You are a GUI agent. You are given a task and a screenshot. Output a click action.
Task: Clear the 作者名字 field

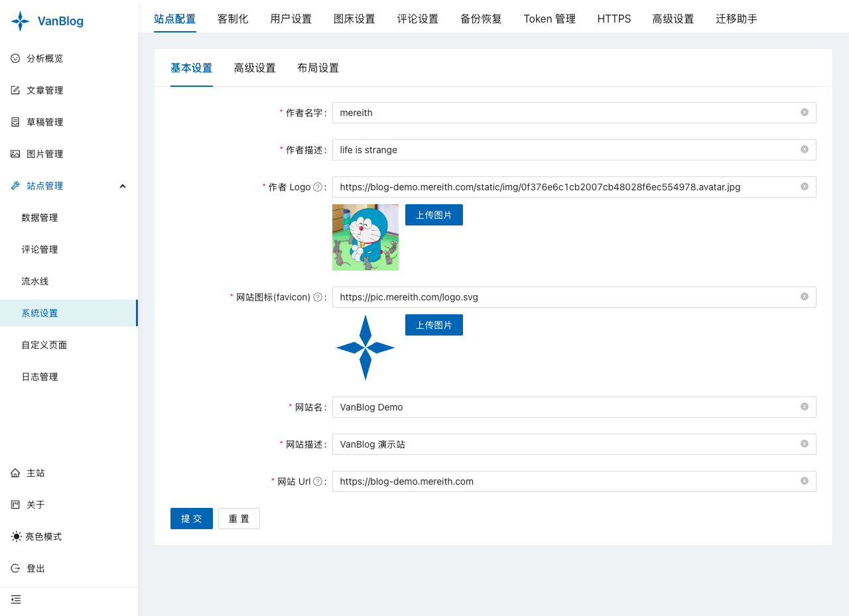[x=805, y=113]
